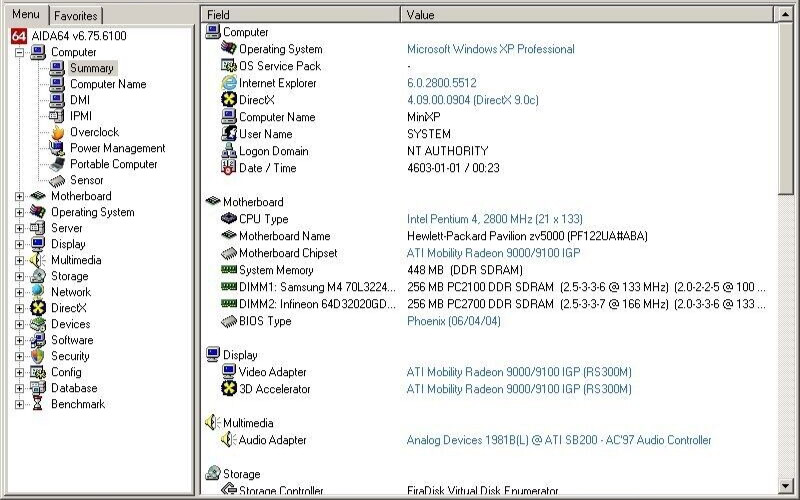
Task: Open the Microsoft Windows XP Professional link
Action: pyautogui.click(x=490, y=49)
